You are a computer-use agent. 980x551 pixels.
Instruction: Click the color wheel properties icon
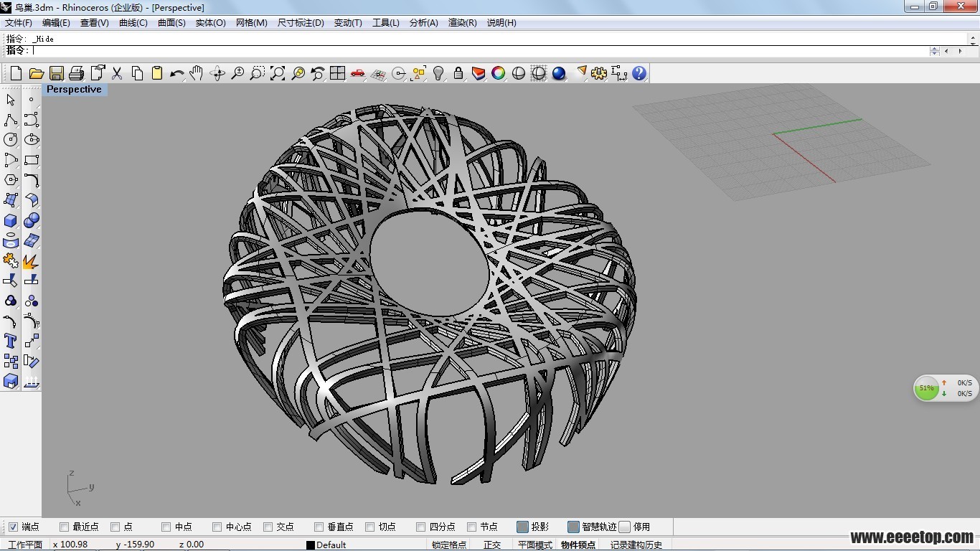click(499, 73)
